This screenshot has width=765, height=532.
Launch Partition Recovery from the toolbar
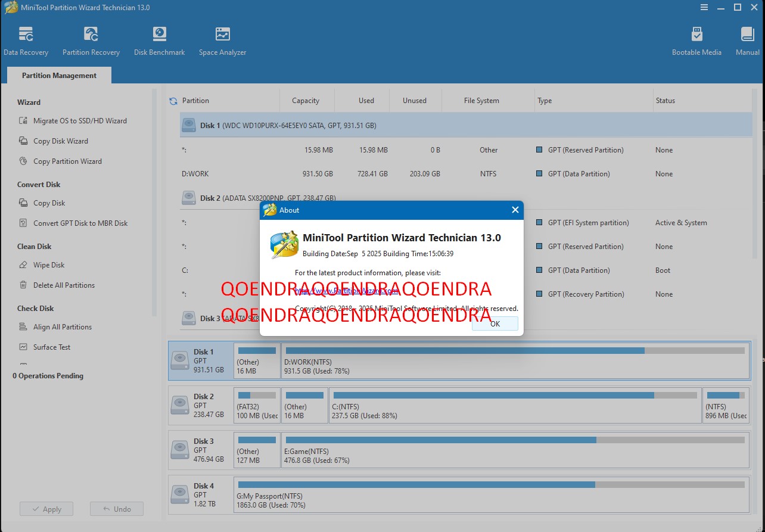[x=91, y=39]
